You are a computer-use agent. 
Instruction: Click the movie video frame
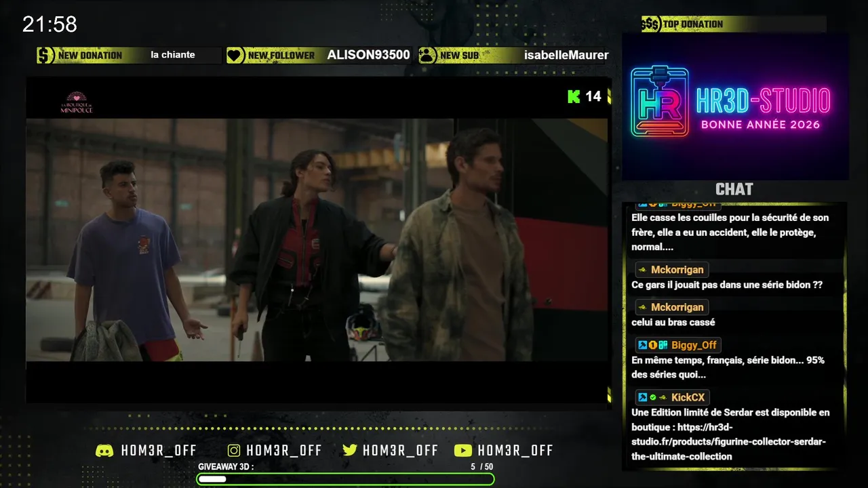point(317,240)
